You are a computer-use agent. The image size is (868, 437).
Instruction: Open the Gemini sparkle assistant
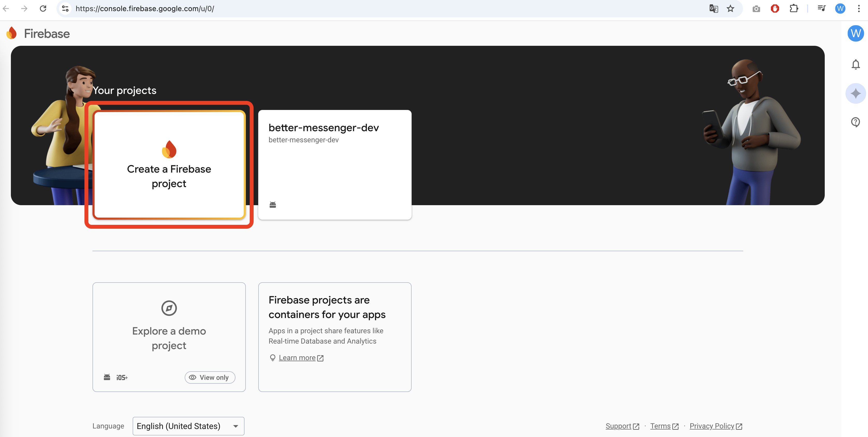(856, 93)
